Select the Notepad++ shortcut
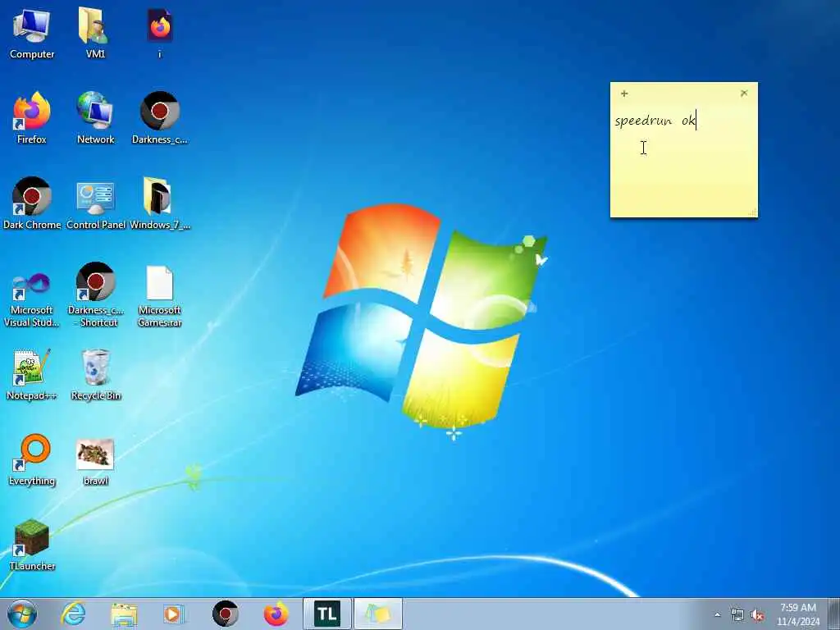 (x=32, y=374)
